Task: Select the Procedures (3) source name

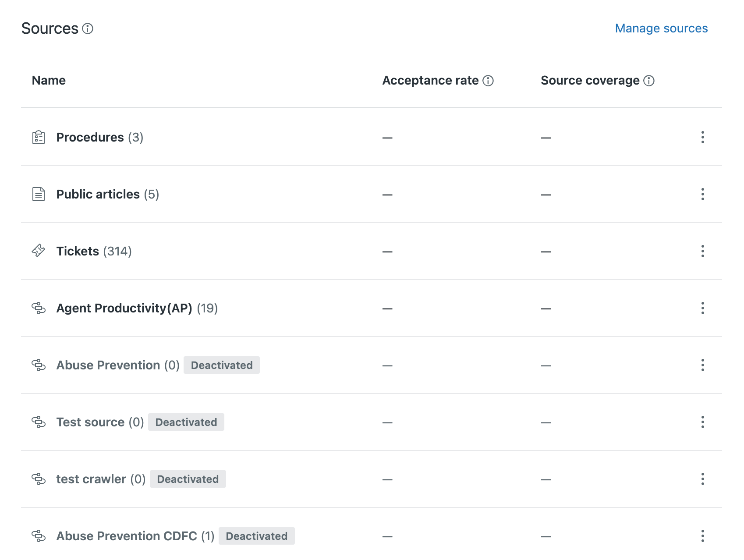Action: tap(100, 138)
